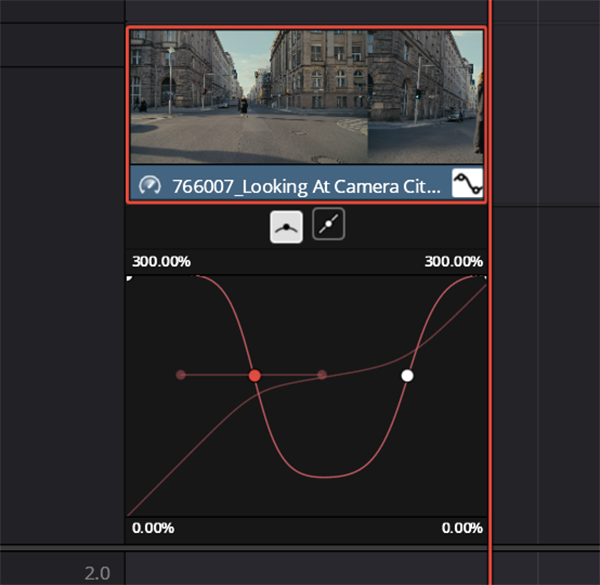Click the right bezier handle of the red keyframe
The height and width of the screenshot is (585, 600).
coord(322,375)
